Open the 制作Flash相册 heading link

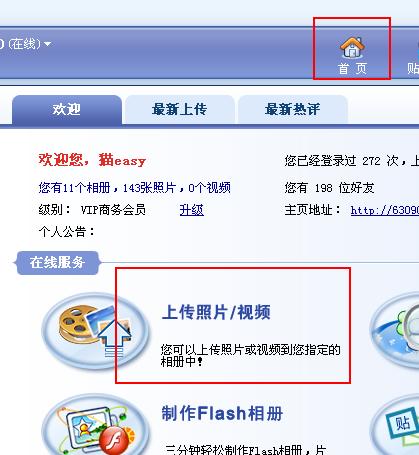click(x=222, y=413)
